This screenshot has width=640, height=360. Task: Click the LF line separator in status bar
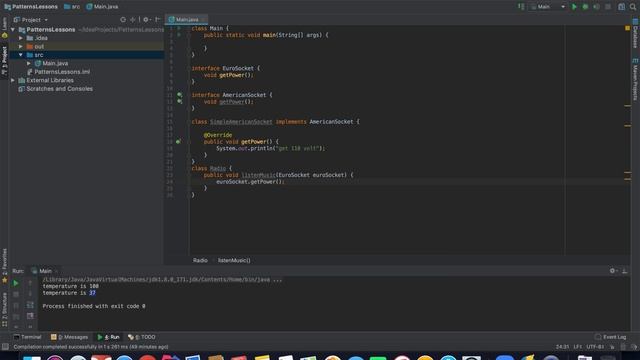(578, 347)
